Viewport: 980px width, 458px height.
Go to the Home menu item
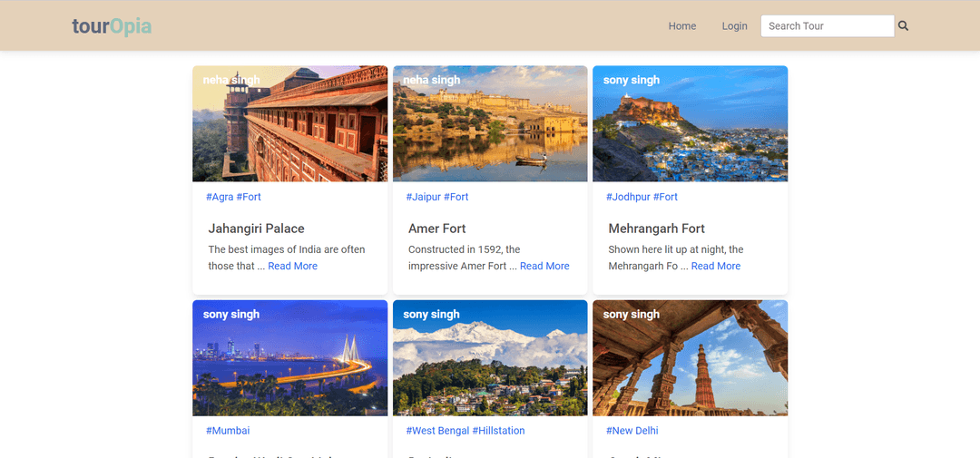point(681,26)
